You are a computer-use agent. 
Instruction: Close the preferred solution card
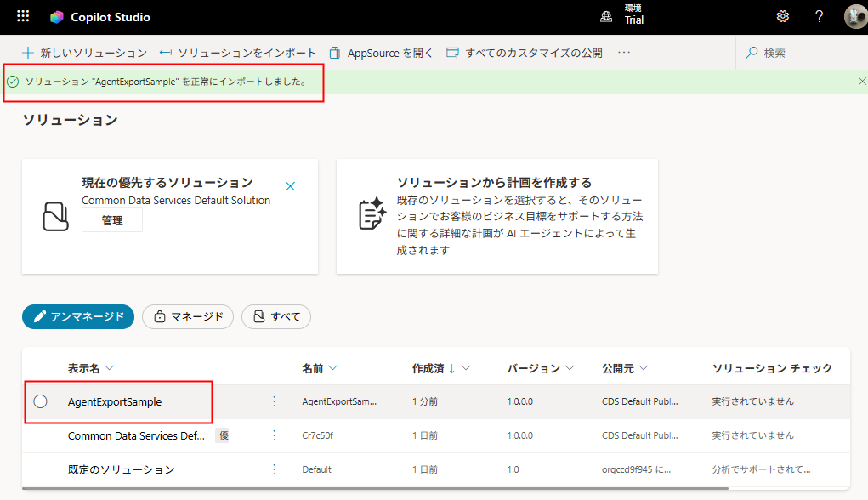290,186
